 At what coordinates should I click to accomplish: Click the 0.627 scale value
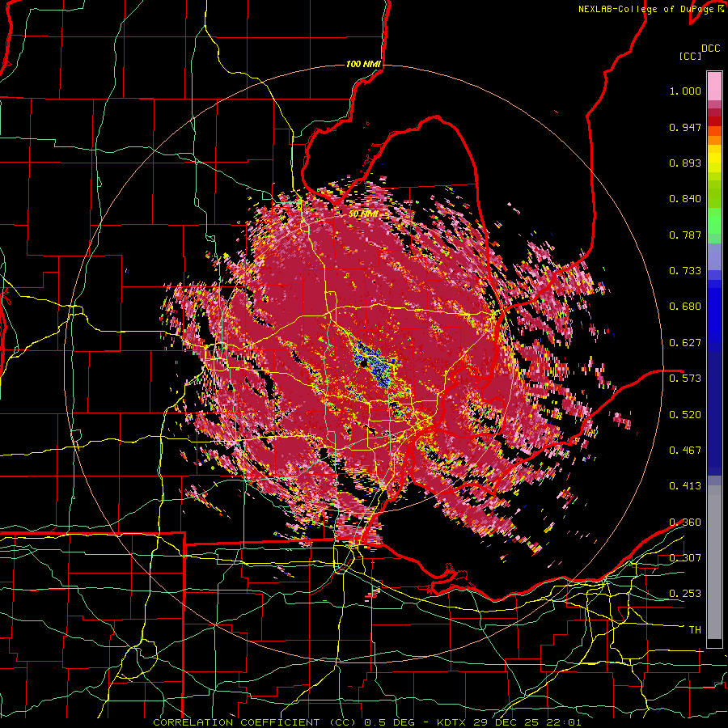click(685, 343)
